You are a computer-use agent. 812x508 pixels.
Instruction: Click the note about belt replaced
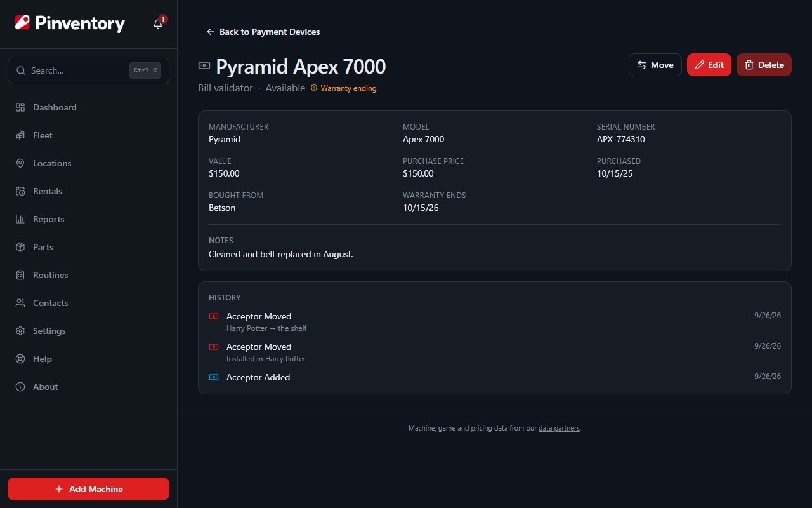(x=281, y=254)
